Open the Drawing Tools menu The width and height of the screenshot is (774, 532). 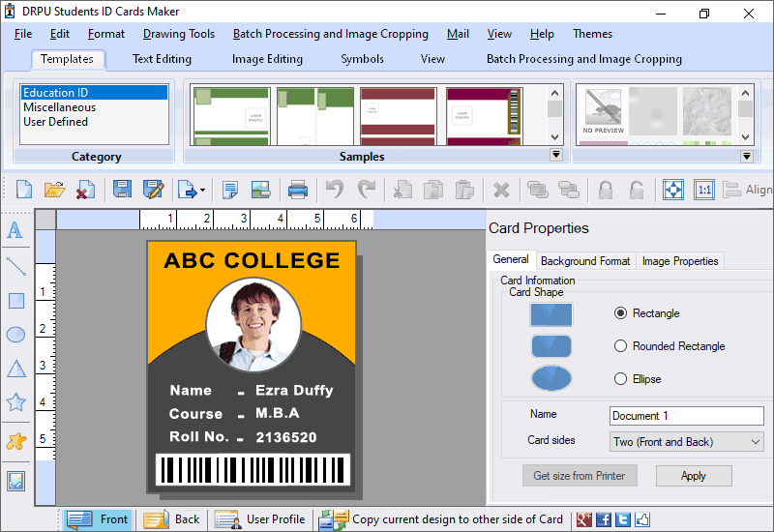[179, 34]
